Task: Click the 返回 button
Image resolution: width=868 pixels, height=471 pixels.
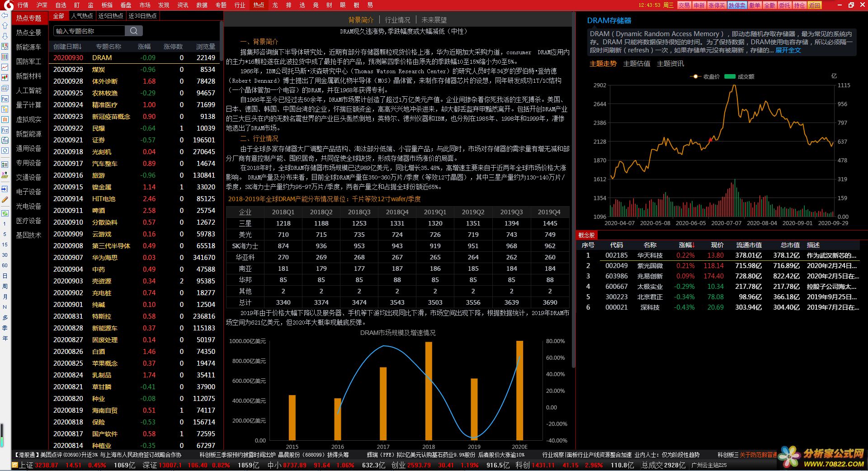Action: 814,5
